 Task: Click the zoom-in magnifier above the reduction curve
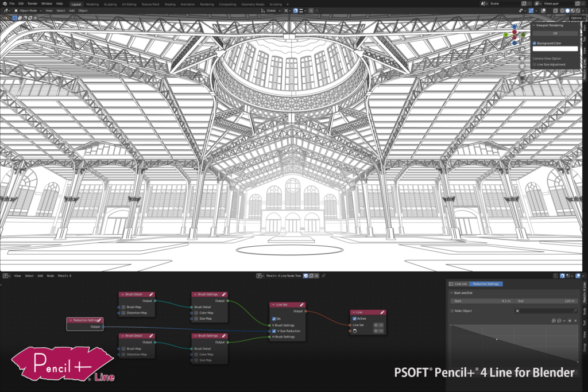point(554,321)
